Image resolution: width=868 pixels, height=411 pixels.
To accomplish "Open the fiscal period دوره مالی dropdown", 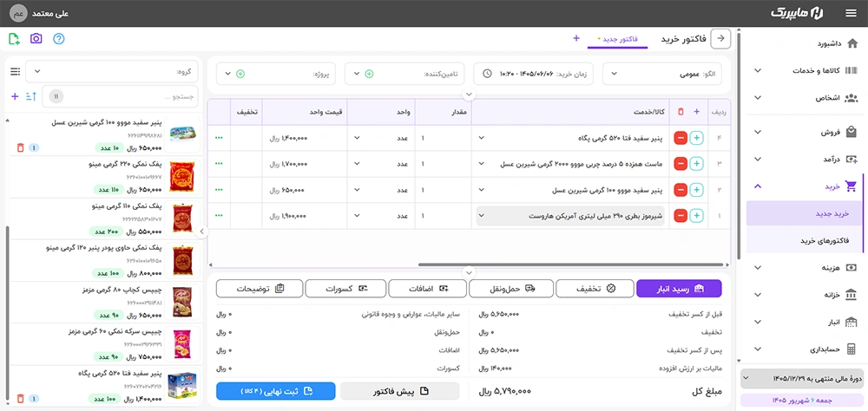I will click(x=801, y=379).
